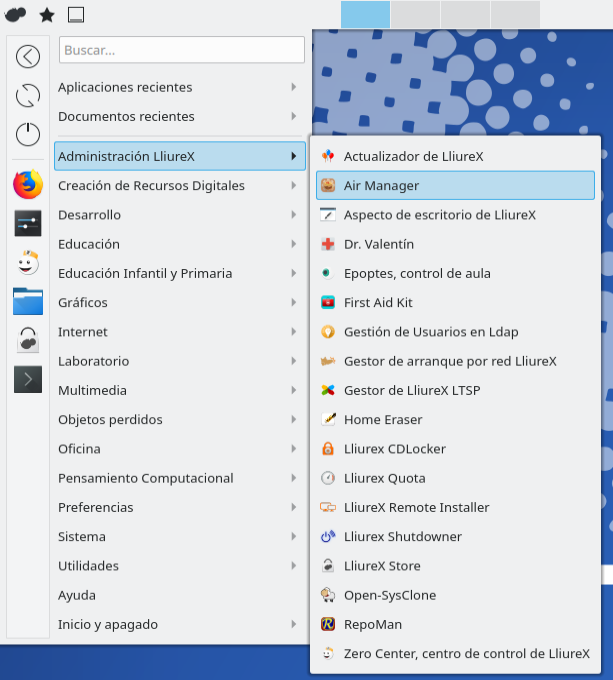Click the Lliurex CDLocker padlock icon
The height and width of the screenshot is (680, 613).
(328, 449)
